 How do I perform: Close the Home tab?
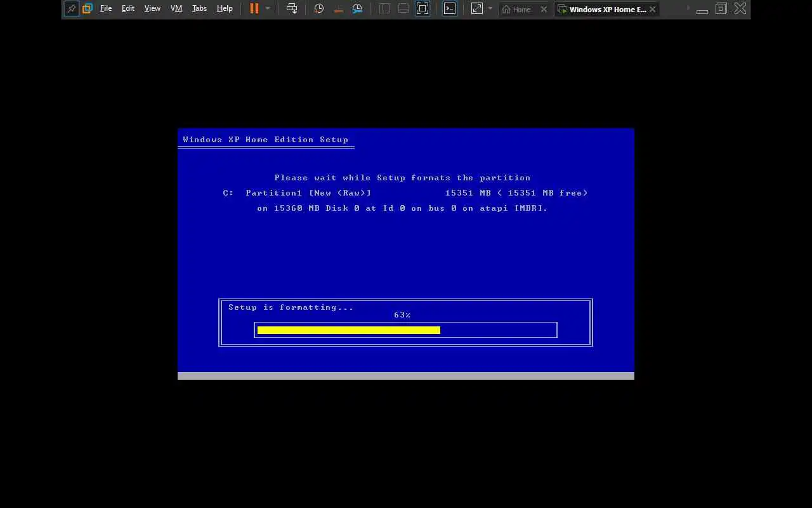[x=544, y=10]
